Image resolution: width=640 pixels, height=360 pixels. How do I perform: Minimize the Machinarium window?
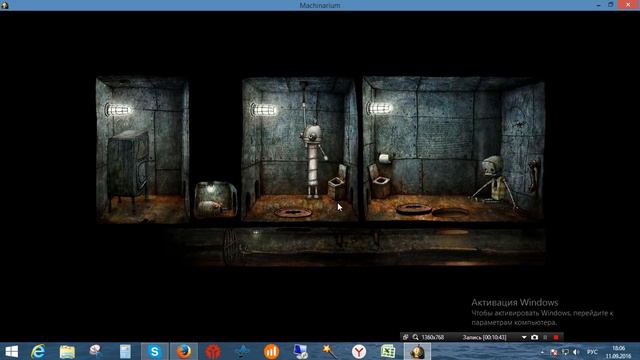point(598,5)
